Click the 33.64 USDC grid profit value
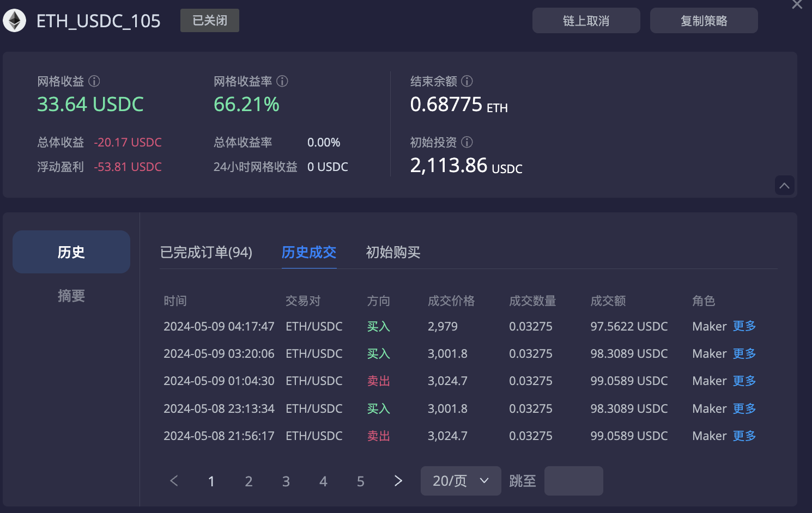 pos(90,104)
